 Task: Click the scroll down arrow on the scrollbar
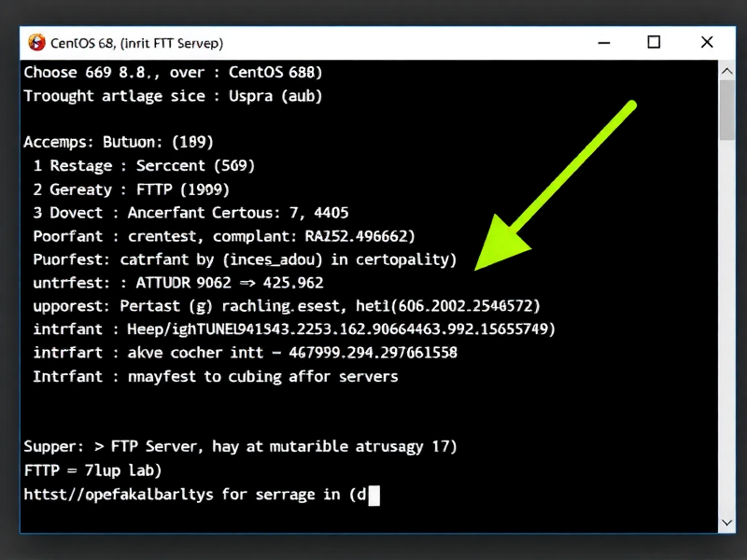pos(727,523)
